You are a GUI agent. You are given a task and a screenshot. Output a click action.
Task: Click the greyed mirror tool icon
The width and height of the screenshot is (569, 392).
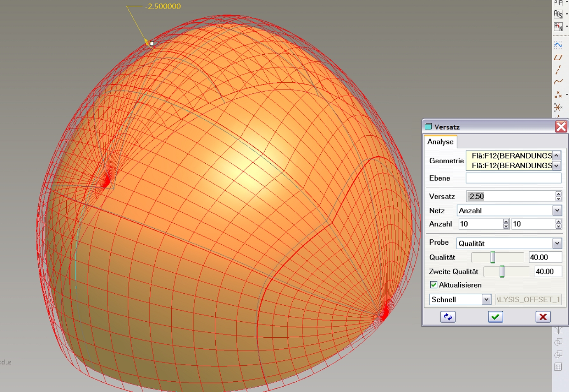[558, 330]
